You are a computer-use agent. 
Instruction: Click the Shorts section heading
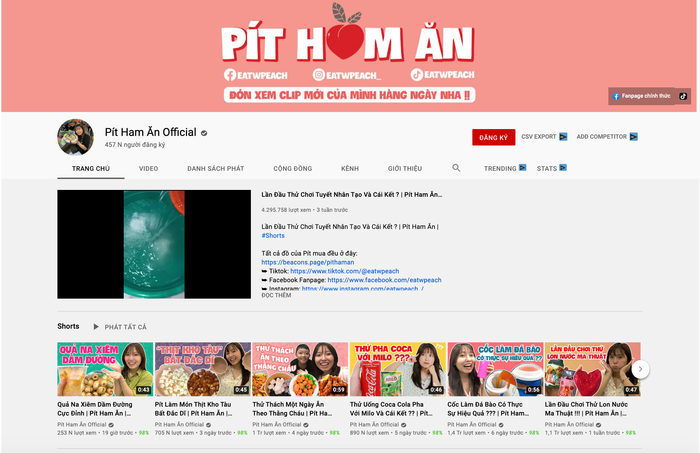pyautogui.click(x=68, y=326)
